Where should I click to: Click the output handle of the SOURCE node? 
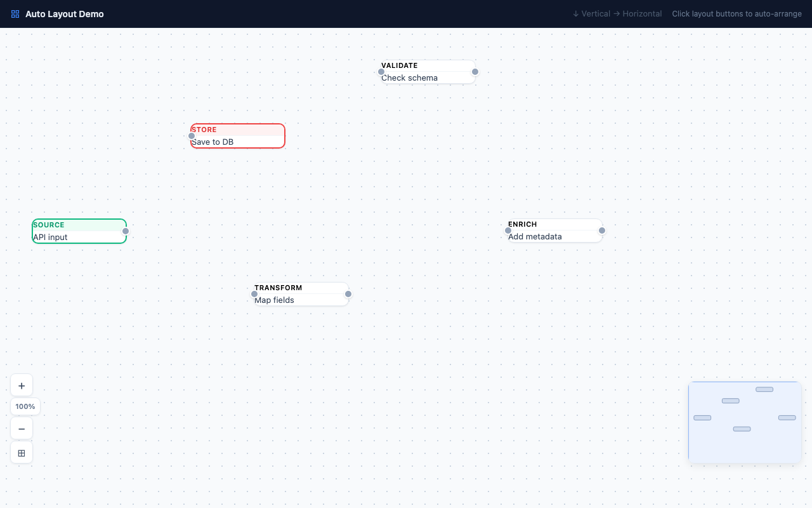126,231
